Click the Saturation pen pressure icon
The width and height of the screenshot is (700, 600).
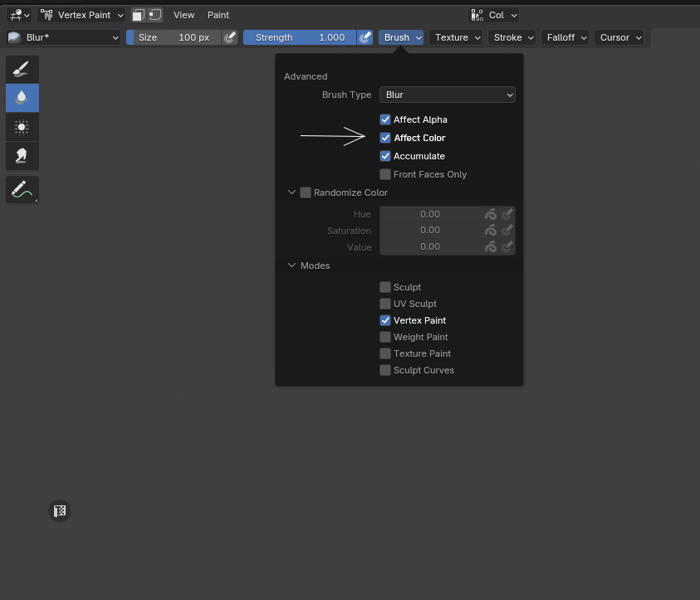(x=507, y=230)
